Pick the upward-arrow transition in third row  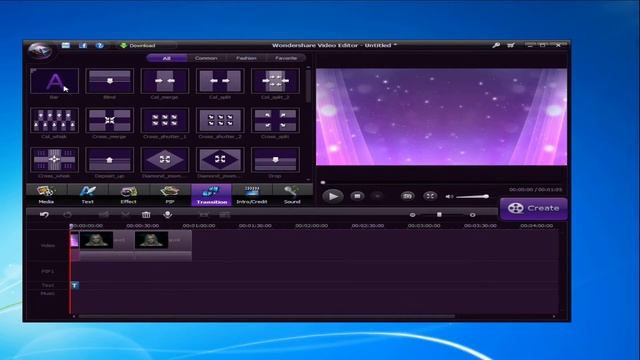109,160
